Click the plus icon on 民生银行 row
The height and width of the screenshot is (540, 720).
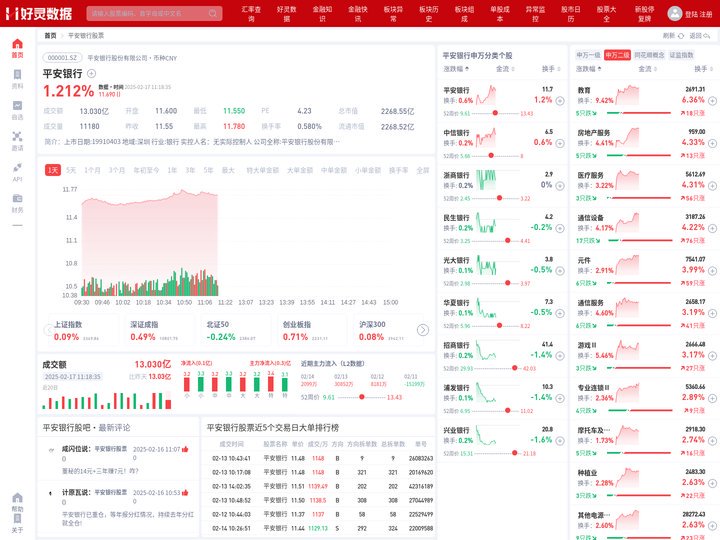click(560, 228)
